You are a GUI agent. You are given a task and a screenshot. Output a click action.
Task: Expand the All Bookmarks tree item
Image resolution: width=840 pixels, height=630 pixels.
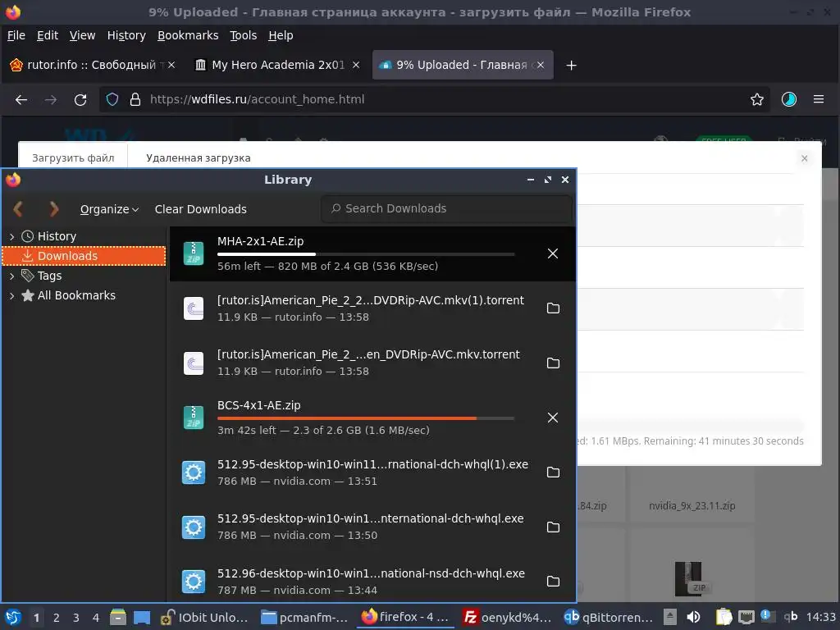(11, 295)
